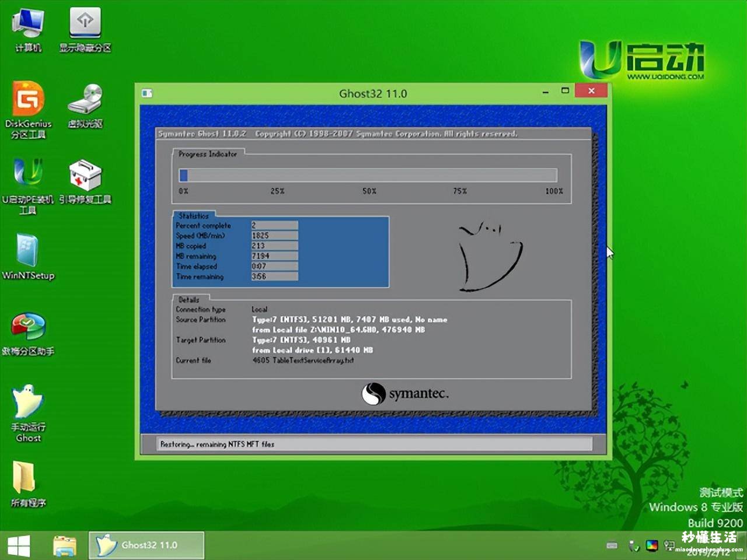Click the MB copied value 213
The height and width of the screenshot is (560, 747).
coord(274,246)
